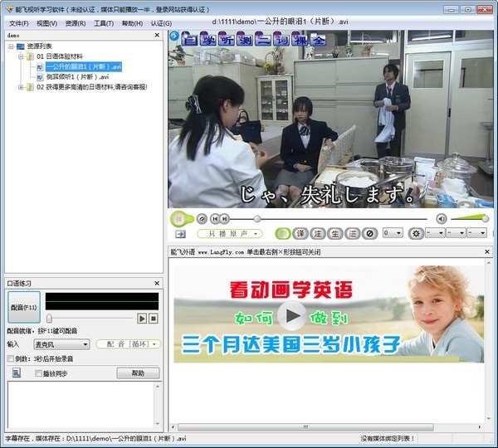Click the 配音(F11) dubbing button
The width and height of the screenshot is (498, 448).
[x=24, y=307]
